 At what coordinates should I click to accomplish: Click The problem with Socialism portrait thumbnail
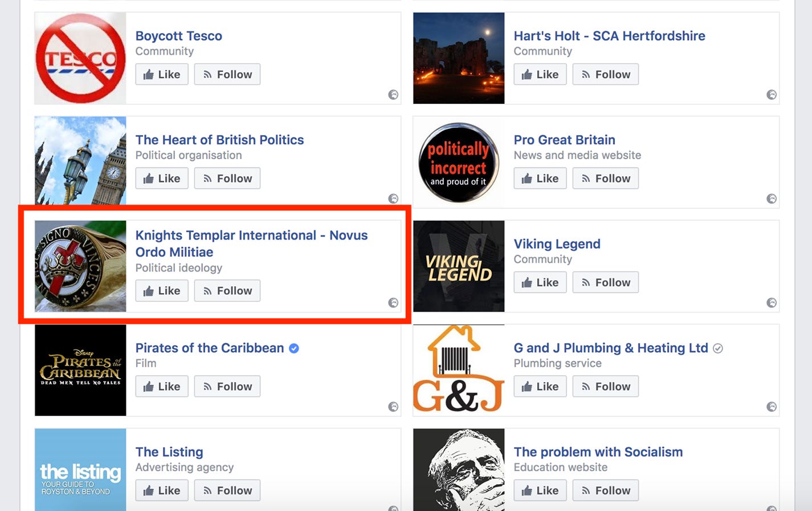click(x=459, y=470)
